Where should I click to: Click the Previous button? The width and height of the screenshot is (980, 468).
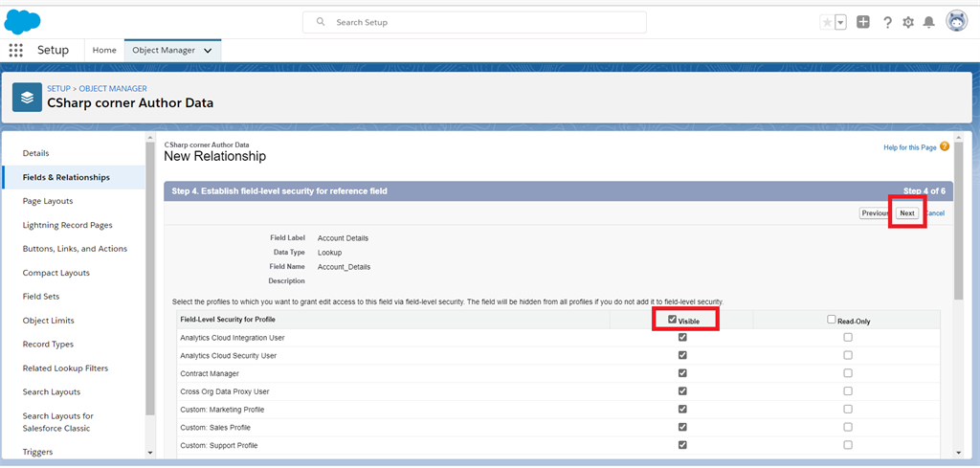pos(875,213)
